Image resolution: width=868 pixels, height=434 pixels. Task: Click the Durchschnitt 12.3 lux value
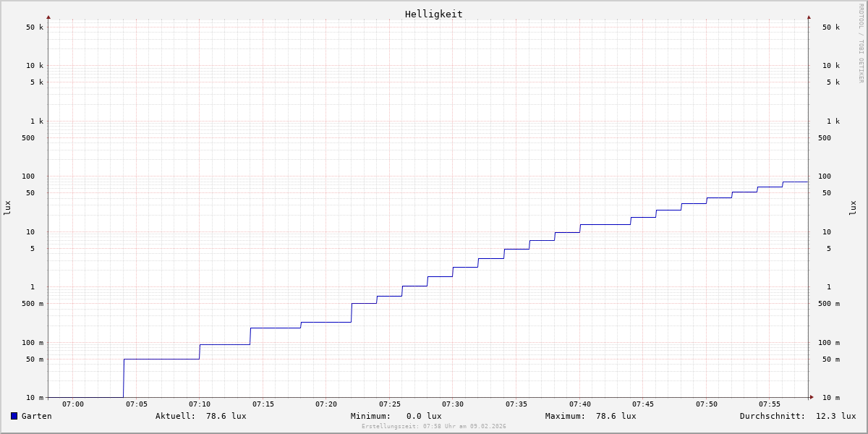click(835, 416)
